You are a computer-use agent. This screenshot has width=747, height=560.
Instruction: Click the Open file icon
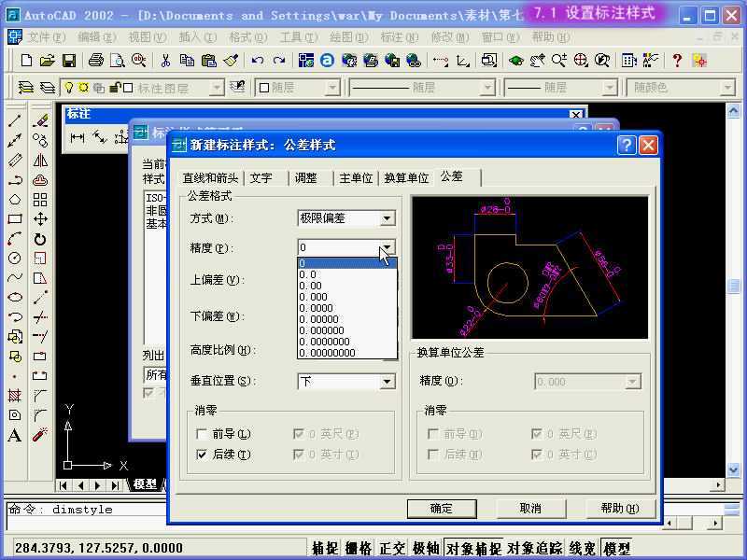pyautogui.click(x=48, y=61)
